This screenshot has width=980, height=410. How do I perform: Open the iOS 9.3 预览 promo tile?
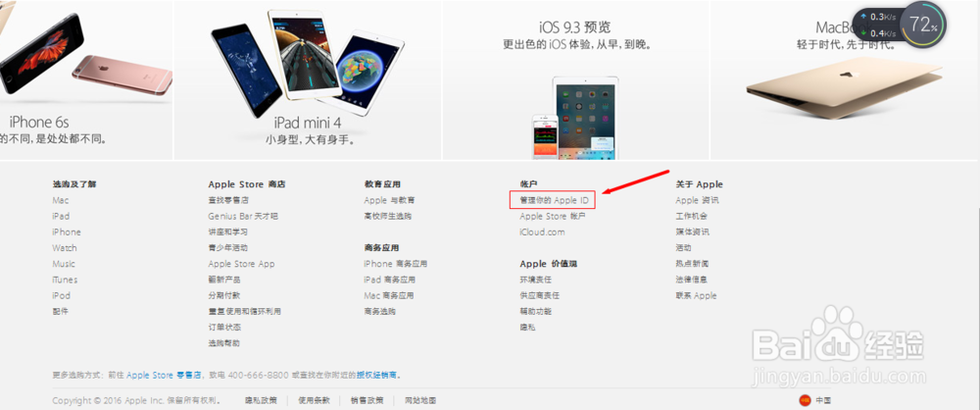(575, 80)
